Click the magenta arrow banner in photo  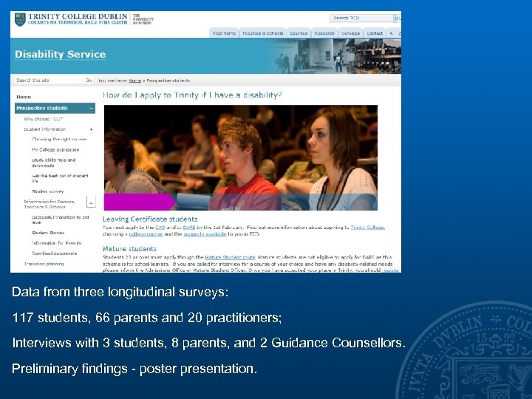[140, 202]
